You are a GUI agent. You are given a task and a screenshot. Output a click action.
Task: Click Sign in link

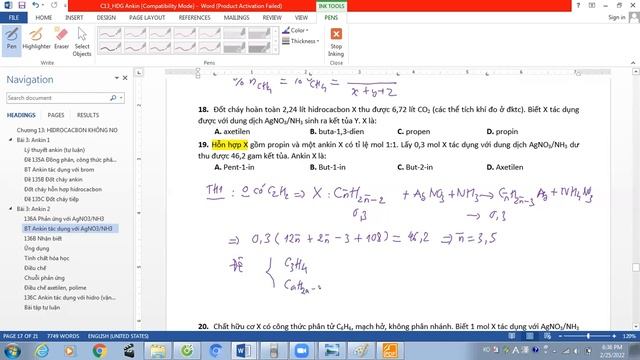(616, 17)
